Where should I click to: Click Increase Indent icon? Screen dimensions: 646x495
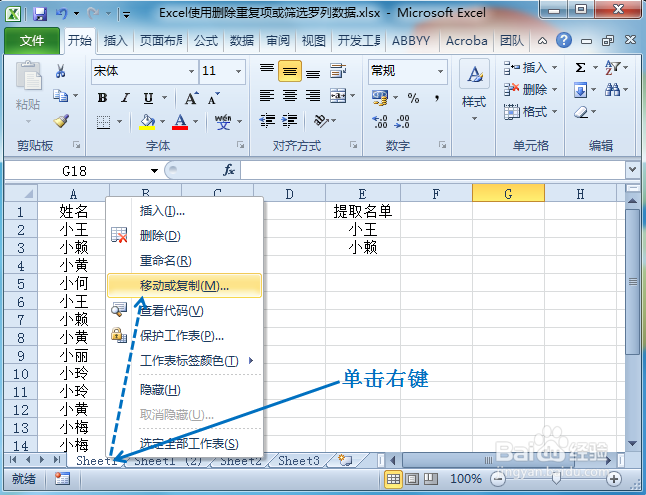(290, 120)
